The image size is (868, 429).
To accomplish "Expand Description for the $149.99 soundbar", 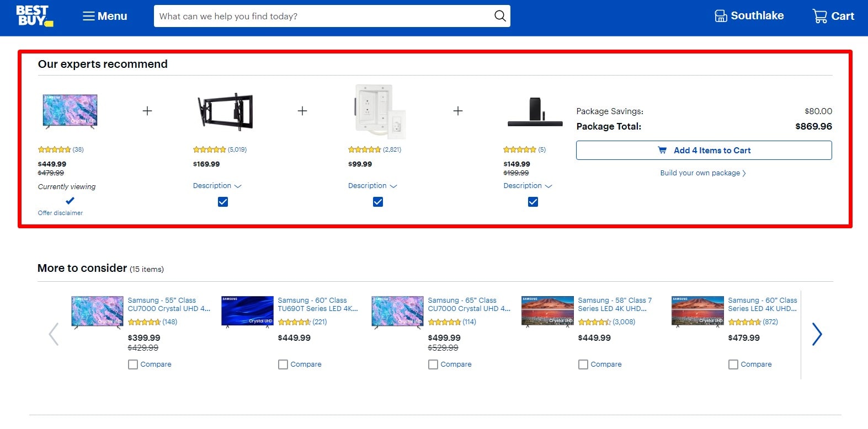I will tap(527, 186).
